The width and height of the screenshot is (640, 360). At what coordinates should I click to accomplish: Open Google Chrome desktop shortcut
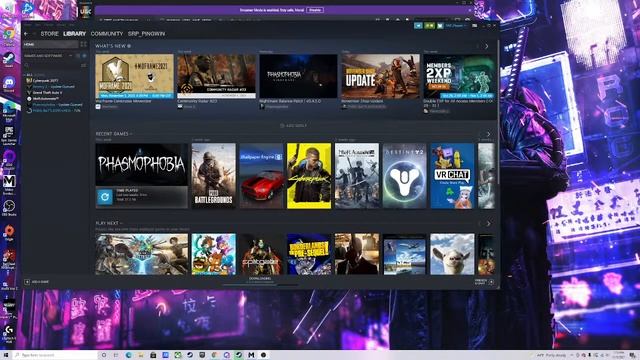pos(9,36)
